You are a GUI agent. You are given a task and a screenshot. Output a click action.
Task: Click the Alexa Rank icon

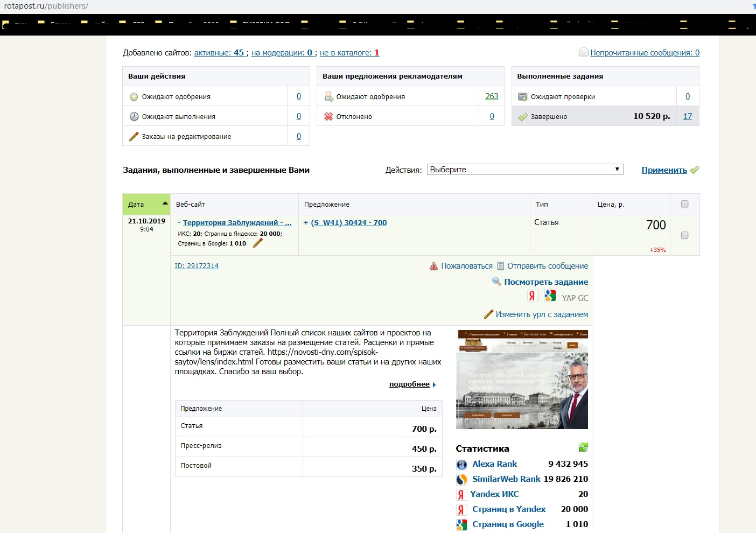click(461, 464)
